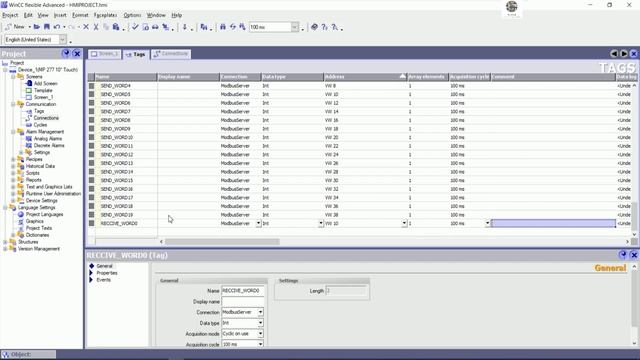Click the Name input field in General

(243, 291)
